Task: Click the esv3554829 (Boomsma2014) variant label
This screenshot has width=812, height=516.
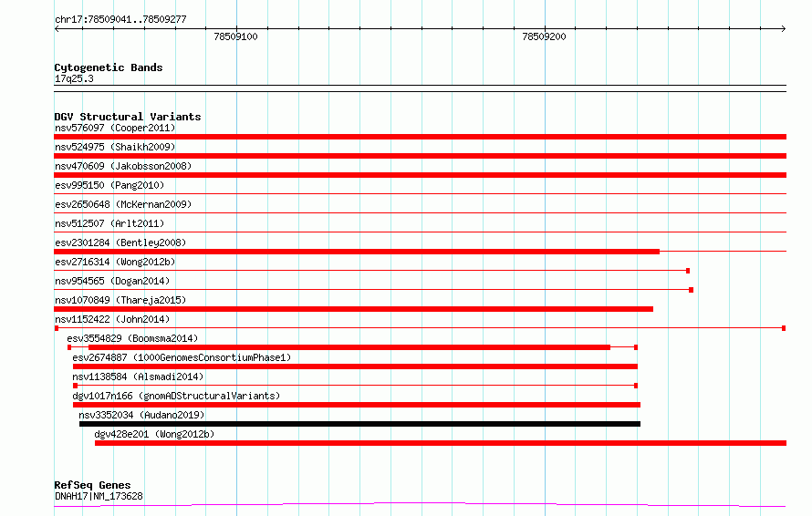Action: pos(132,338)
